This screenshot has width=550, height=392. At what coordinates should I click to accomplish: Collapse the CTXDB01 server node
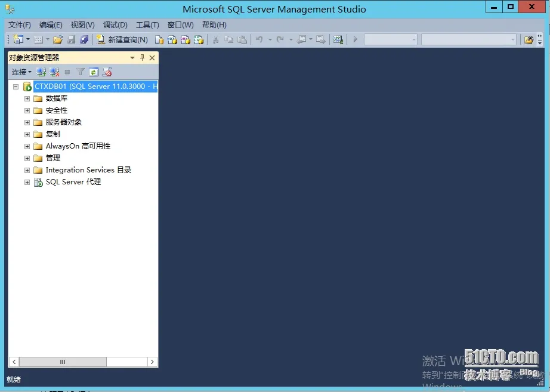(x=16, y=87)
